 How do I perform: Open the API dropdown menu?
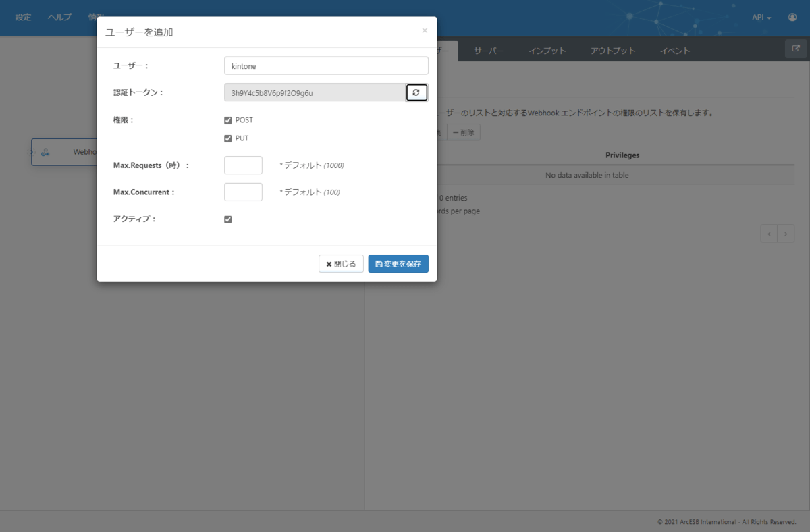tap(761, 18)
